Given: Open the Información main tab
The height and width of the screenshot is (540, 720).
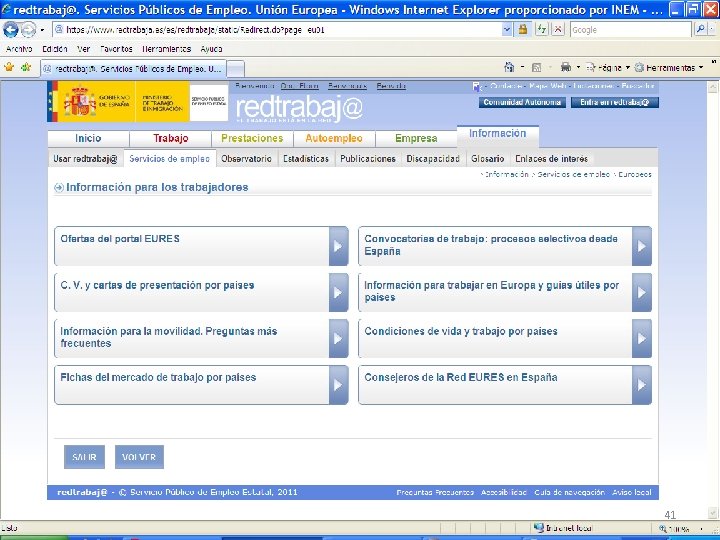Looking at the screenshot, I should (497, 134).
